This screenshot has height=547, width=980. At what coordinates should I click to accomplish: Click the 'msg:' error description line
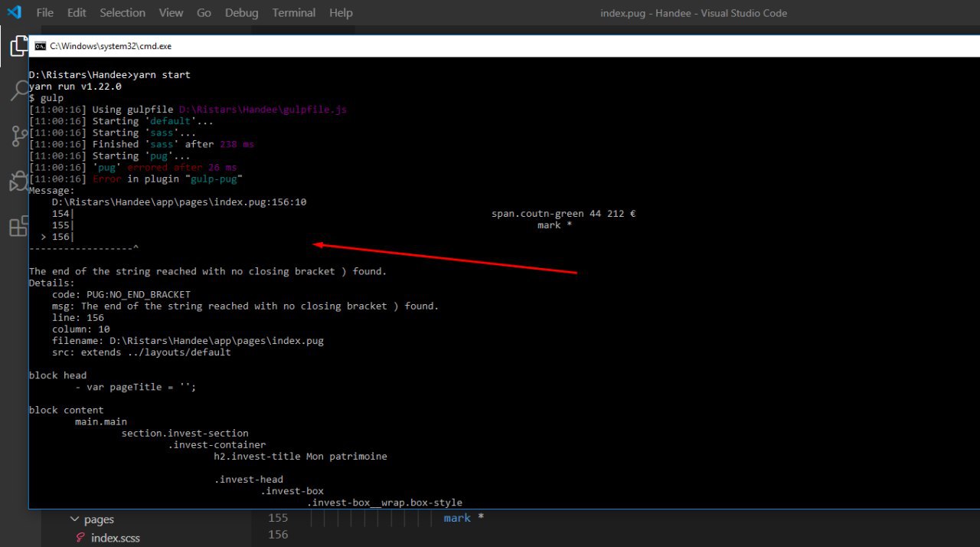[x=246, y=306]
